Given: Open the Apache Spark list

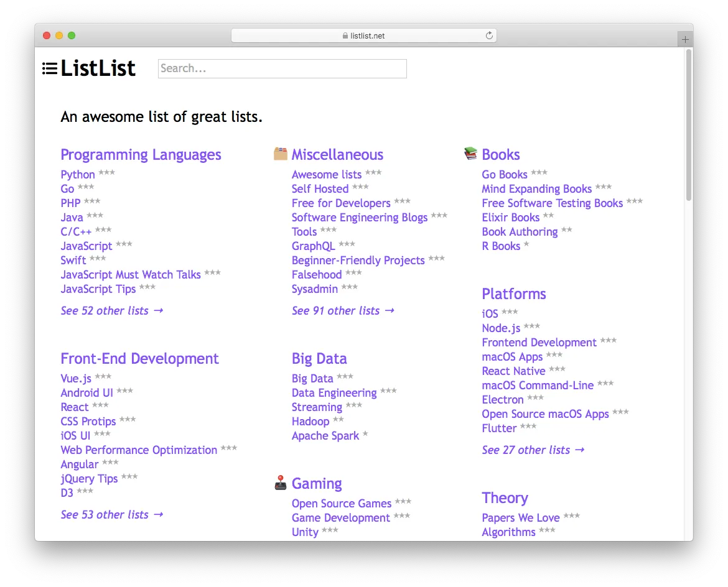Looking at the screenshot, I should [326, 435].
